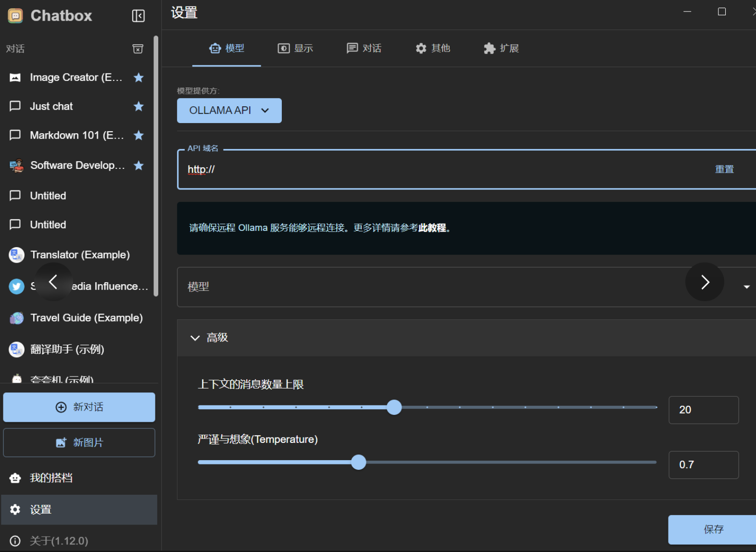Create a new image with 新图片
This screenshot has height=552, width=756.
point(79,442)
